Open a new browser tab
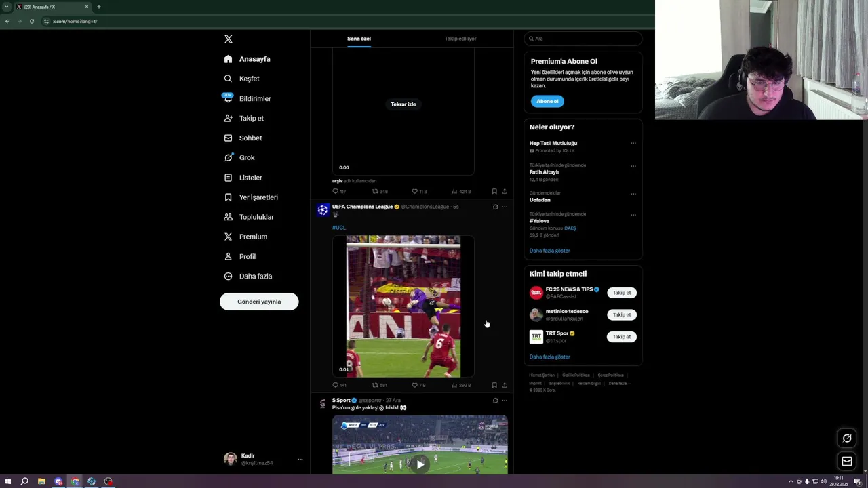868x488 pixels. (98, 7)
